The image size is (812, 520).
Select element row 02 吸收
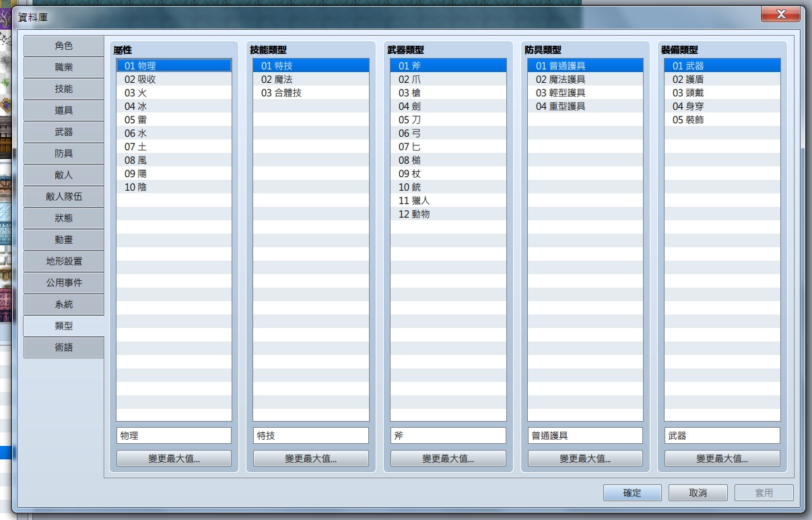[x=174, y=79]
